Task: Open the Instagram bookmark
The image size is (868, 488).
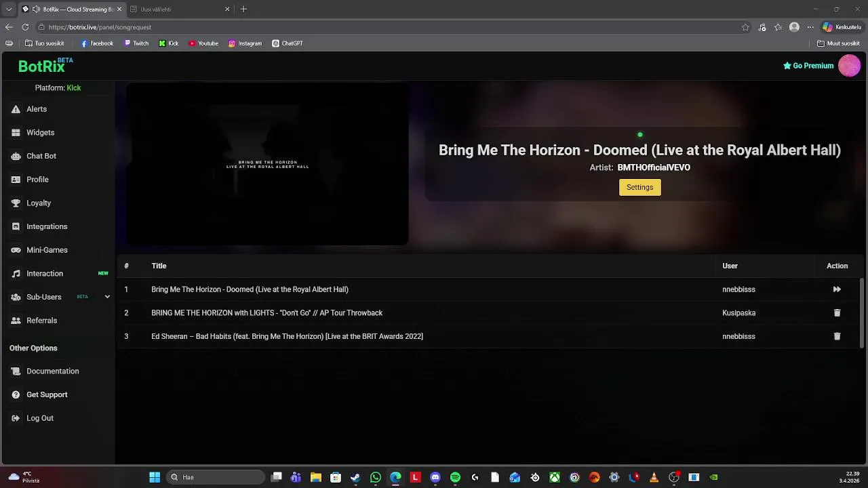Action: 245,43
